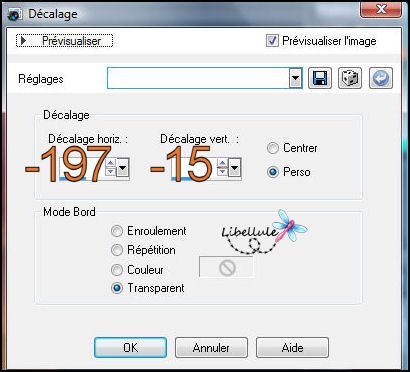Cancel with the Annuler button
Screen dimensions: 410x372
coord(211,348)
